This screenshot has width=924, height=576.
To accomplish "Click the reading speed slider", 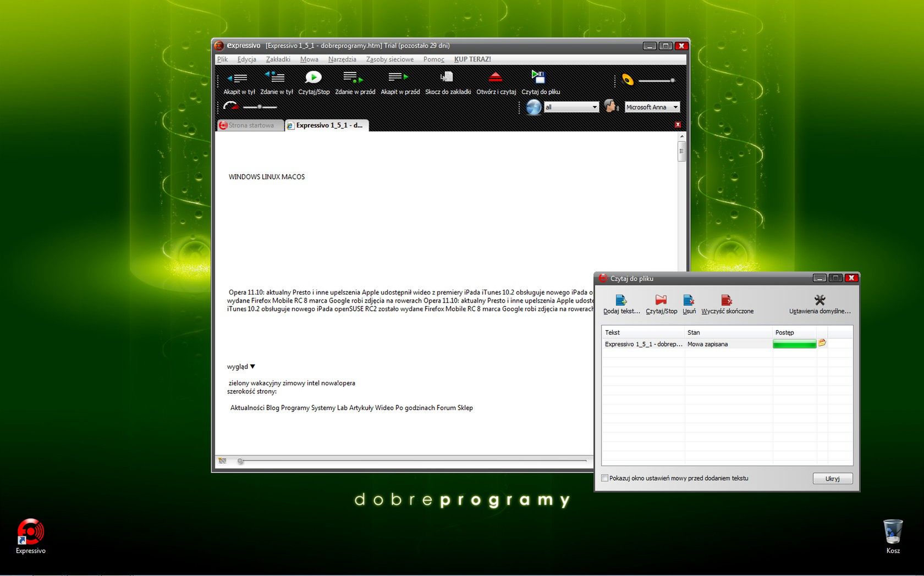I will 260,107.
